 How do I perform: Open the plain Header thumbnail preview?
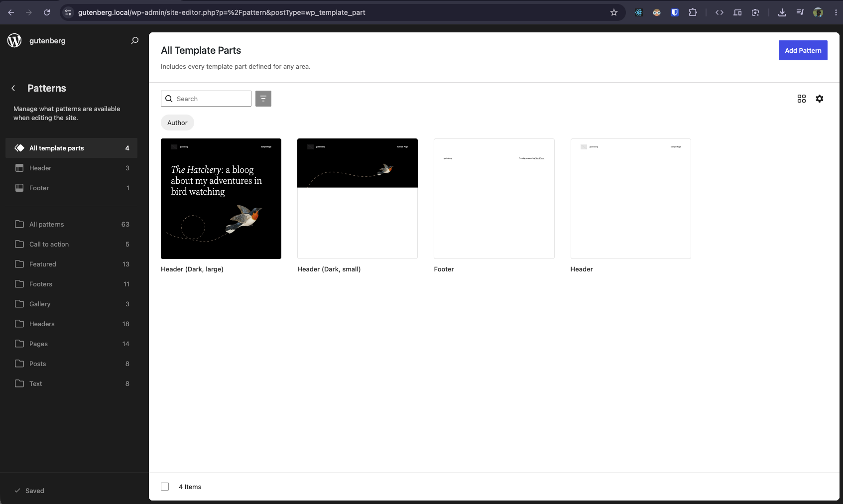coord(630,199)
